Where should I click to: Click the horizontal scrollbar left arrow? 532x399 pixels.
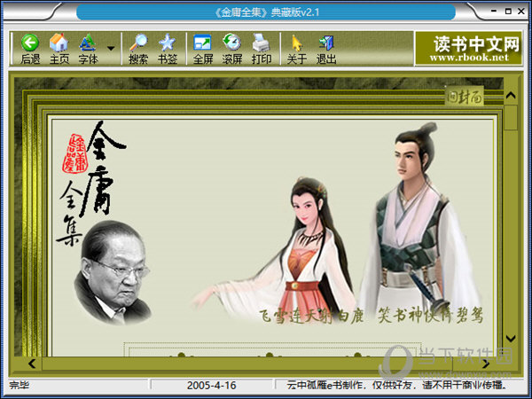[32, 364]
